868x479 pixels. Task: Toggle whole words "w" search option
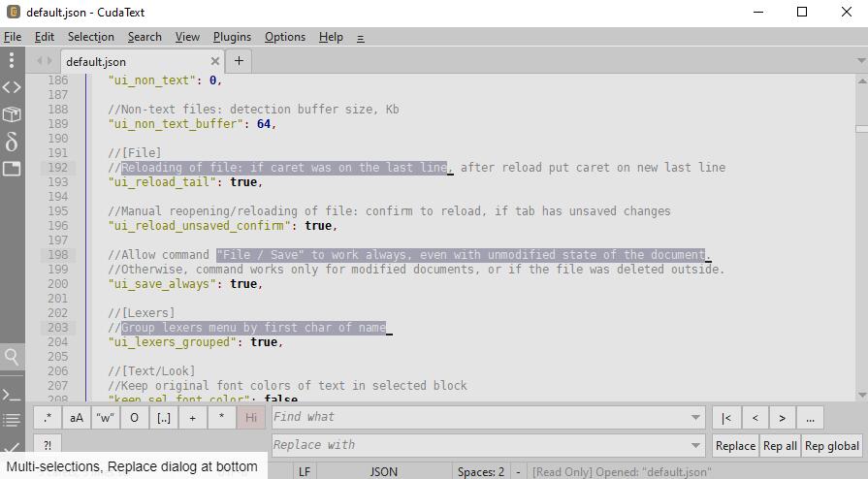(105, 418)
